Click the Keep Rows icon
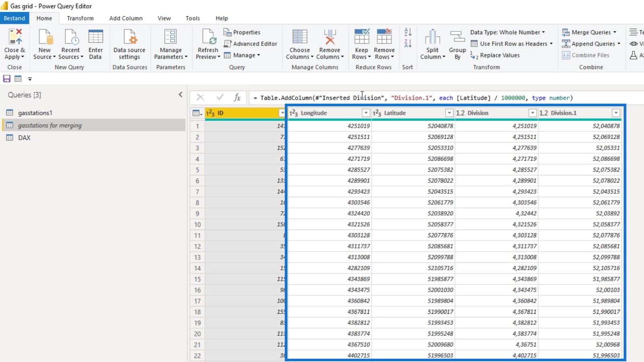Viewport: 644px width, 362px height. [x=361, y=37]
